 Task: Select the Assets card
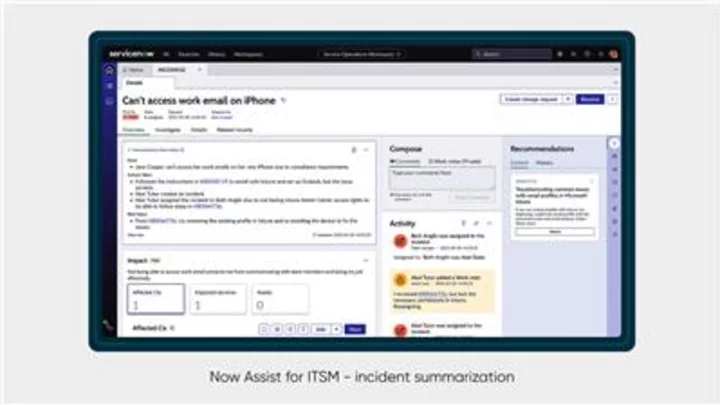point(280,299)
